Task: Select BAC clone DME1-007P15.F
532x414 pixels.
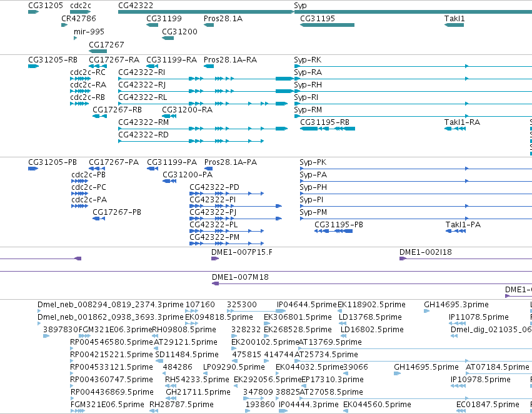Action: click(241, 252)
